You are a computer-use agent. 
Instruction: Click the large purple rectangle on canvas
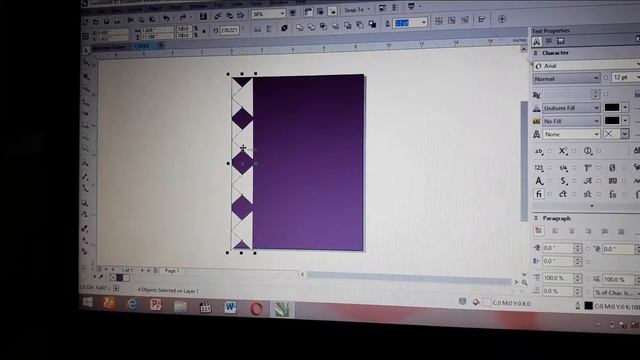pos(308,162)
